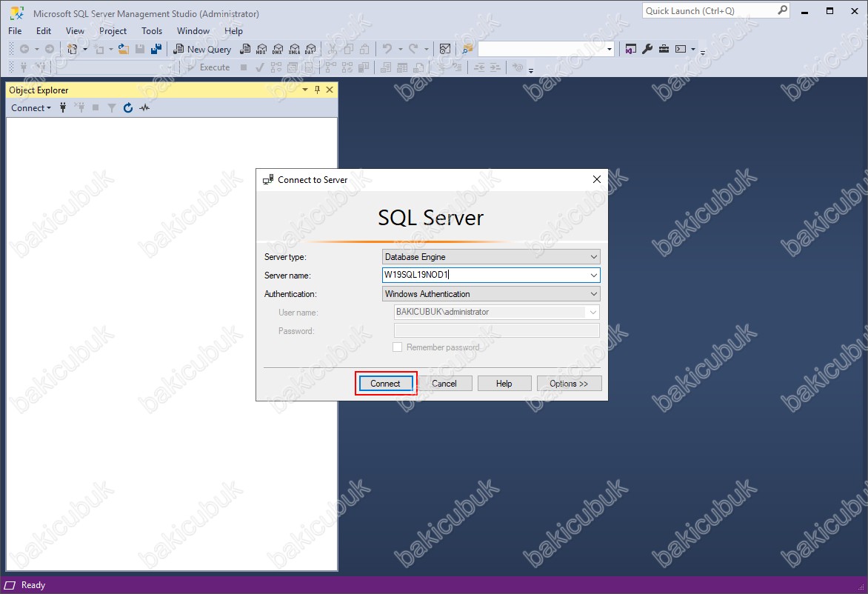Pin the Object Explorer panel
The width and height of the screenshot is (868, 594).
(317, 90)
